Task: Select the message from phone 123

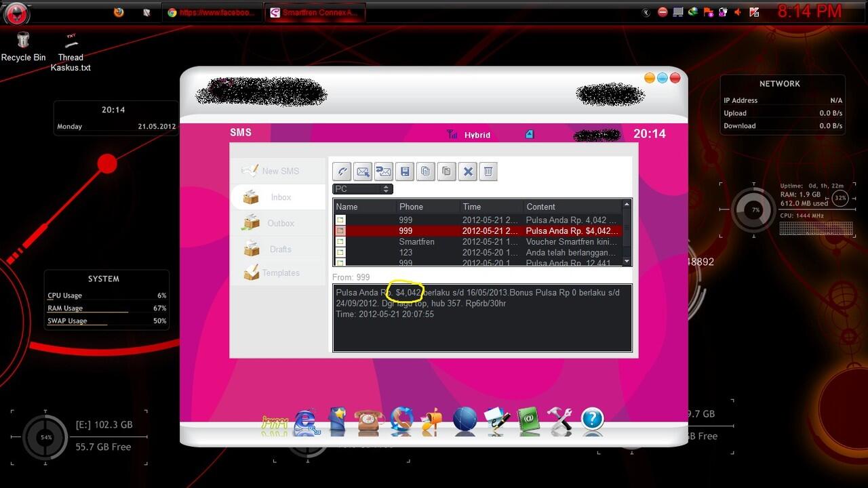Action: [477, 252]
